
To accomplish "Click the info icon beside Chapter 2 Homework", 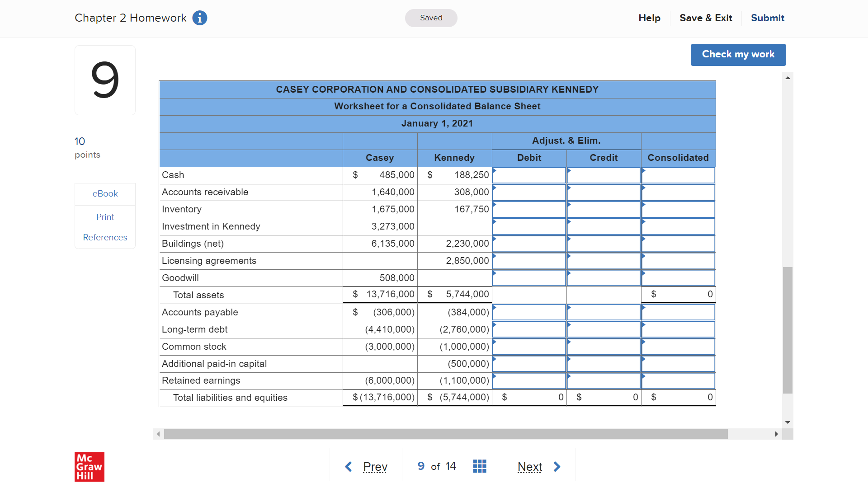I will 199,18.
